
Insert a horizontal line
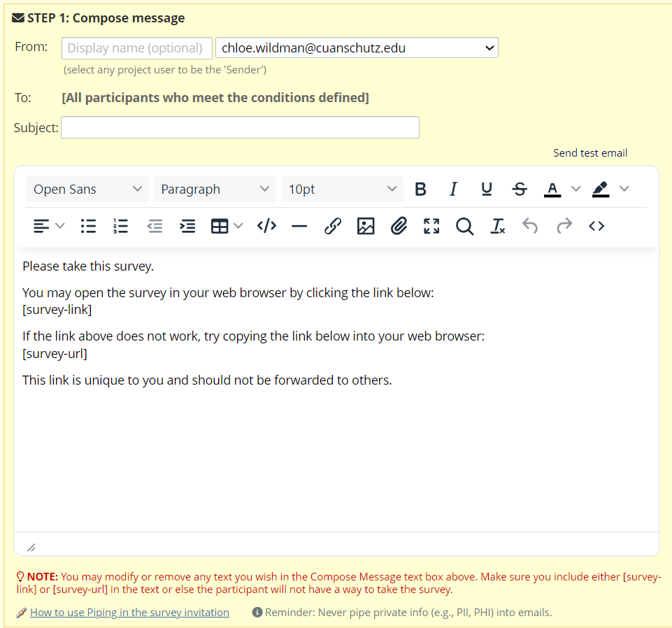(x=299, y=225)
